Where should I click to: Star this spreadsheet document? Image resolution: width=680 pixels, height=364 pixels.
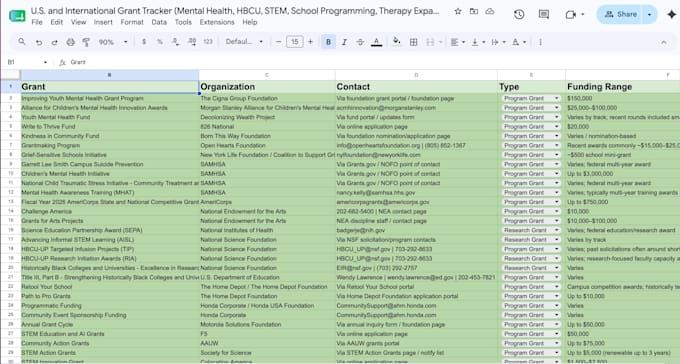coord(458,12)
